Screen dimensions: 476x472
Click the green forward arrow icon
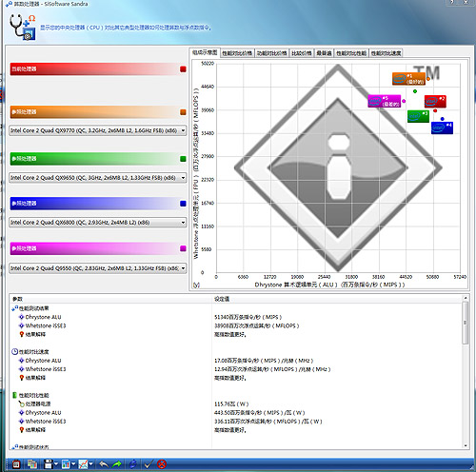click(117, 464)
